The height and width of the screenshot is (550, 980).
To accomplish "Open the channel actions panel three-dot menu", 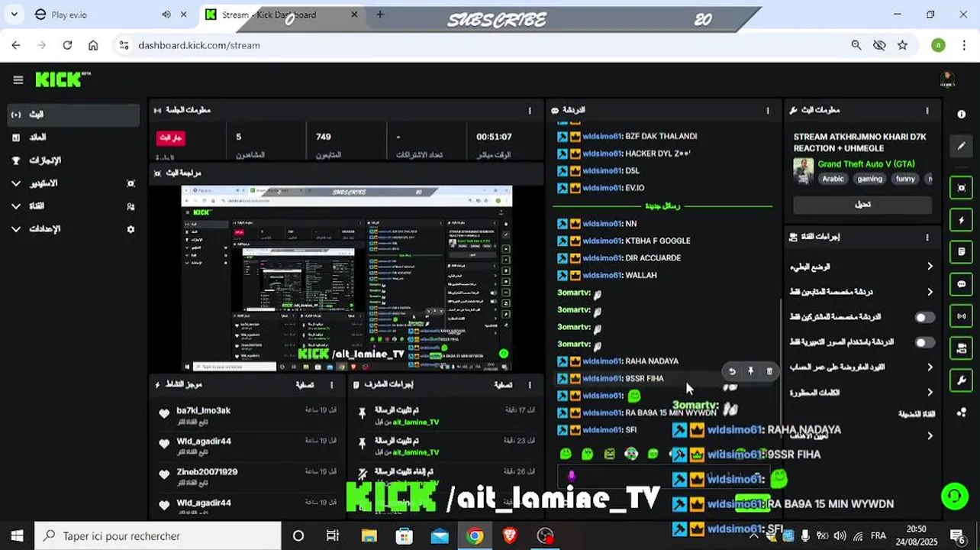I will 927,238.
